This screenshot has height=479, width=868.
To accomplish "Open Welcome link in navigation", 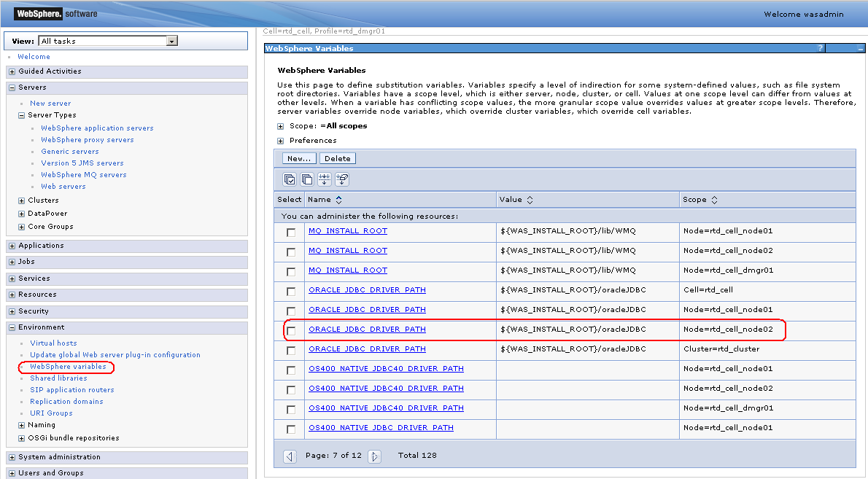I will pos(34,56).
